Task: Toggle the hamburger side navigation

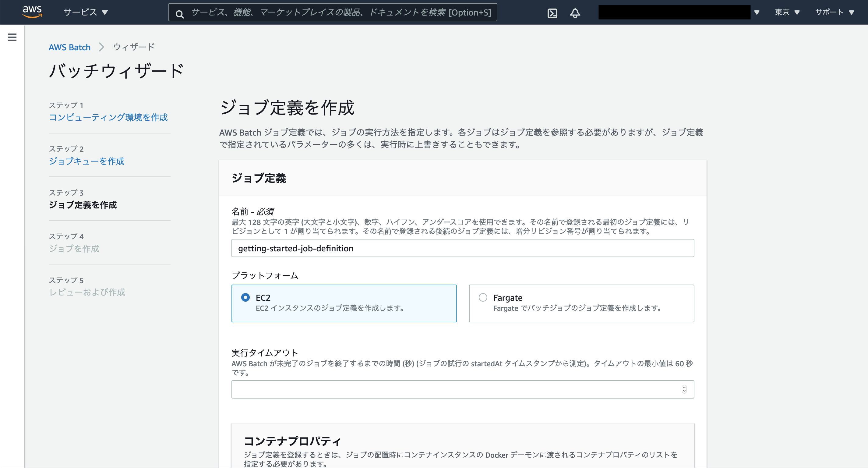Action: 12,37
